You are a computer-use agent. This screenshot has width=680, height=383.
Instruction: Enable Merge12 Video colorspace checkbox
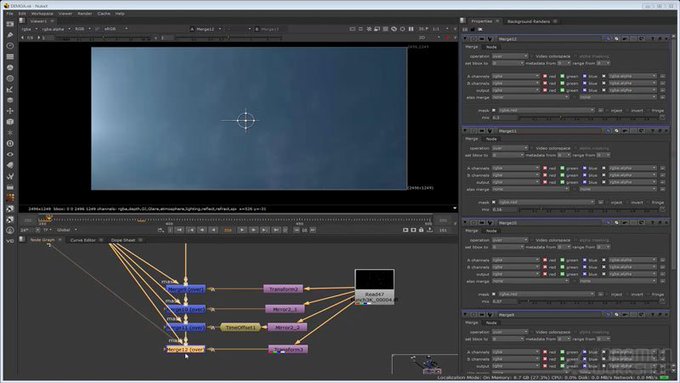tap(532, 56)
